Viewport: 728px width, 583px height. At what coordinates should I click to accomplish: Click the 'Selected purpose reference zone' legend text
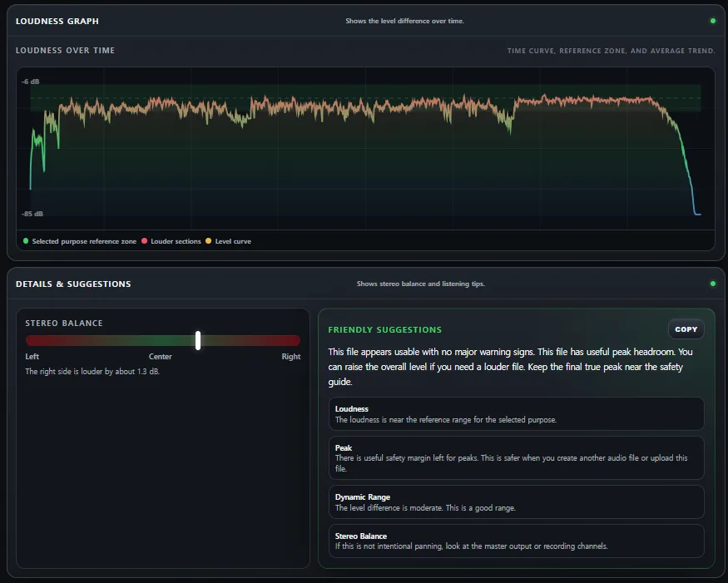[84, 241]
